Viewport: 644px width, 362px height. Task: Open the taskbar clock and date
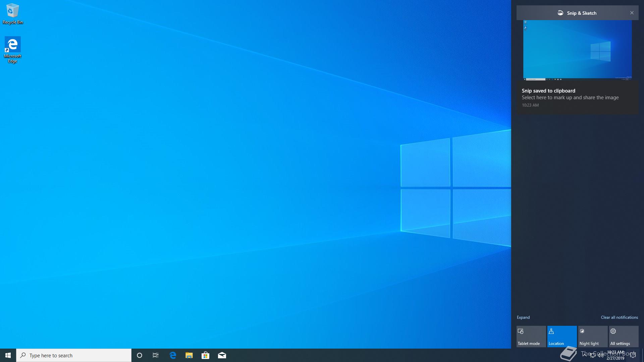coord(615,355)
